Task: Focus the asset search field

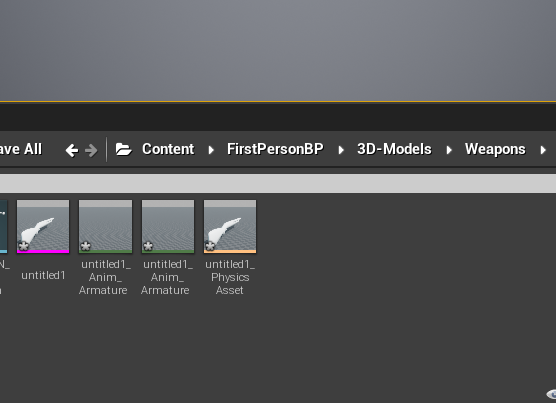Action: 278,184
